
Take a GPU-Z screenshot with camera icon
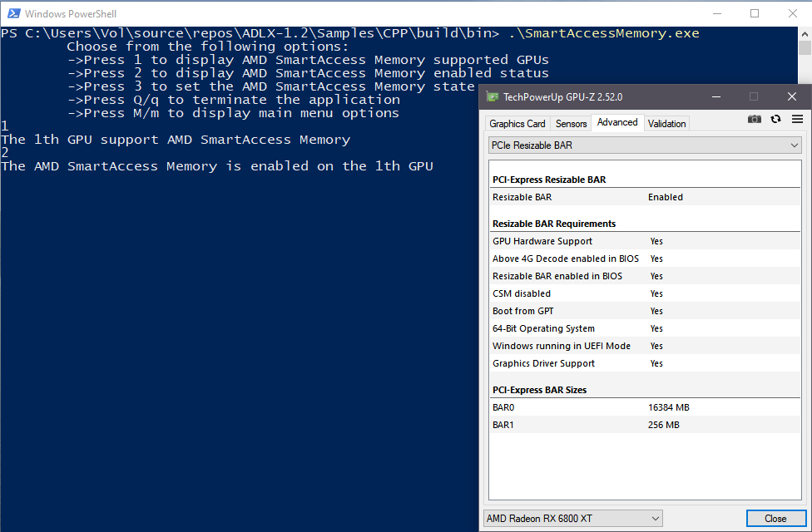[754, 119]
